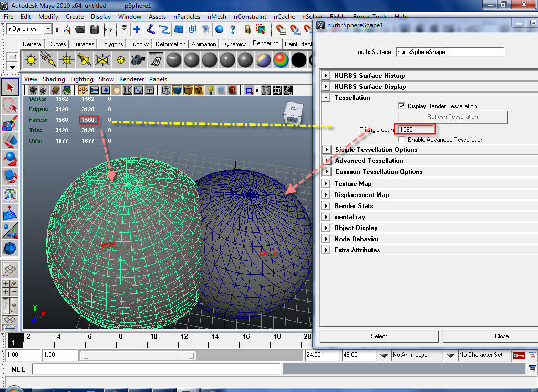Open the Create menu
Screen dimensions: 538x392
(75, 17)
